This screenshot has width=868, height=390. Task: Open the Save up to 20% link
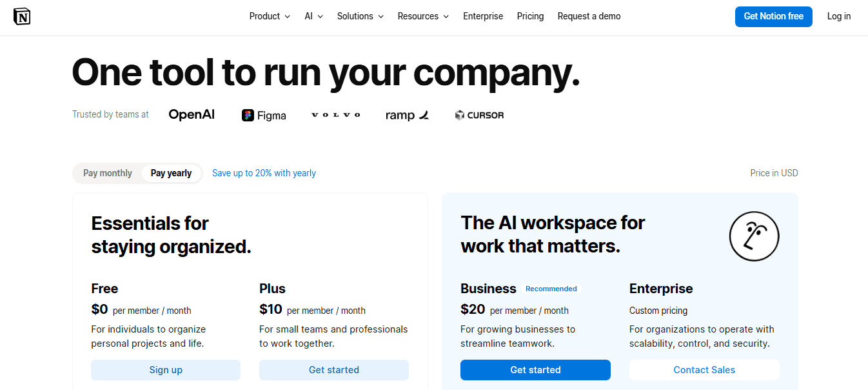(x=264, y=173)
